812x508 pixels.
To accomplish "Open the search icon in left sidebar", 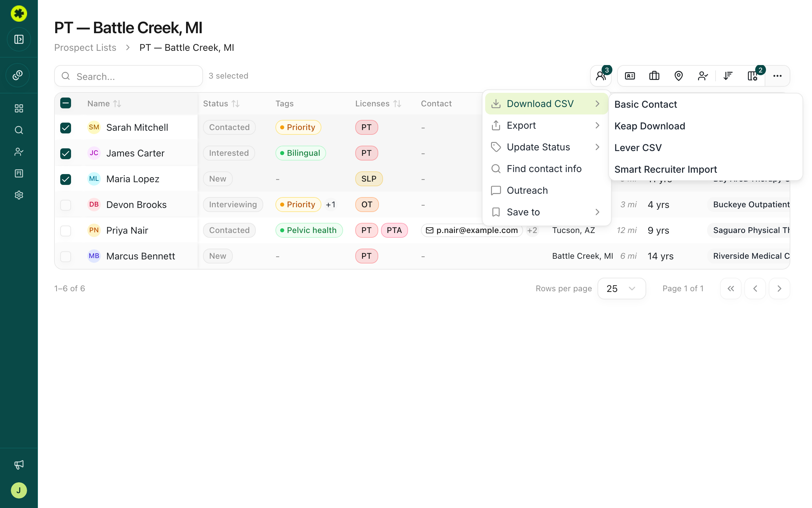I will click(x=19, y=130).
